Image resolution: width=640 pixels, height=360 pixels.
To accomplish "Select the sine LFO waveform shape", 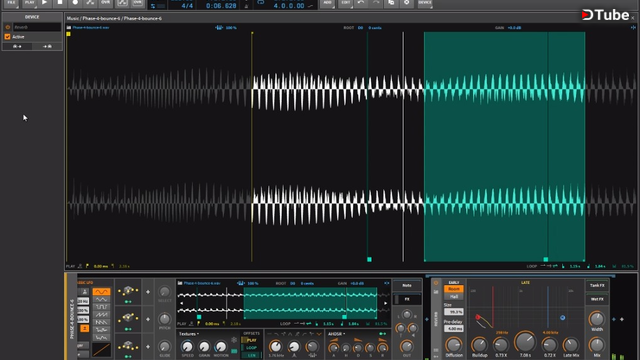I will 101,292.
